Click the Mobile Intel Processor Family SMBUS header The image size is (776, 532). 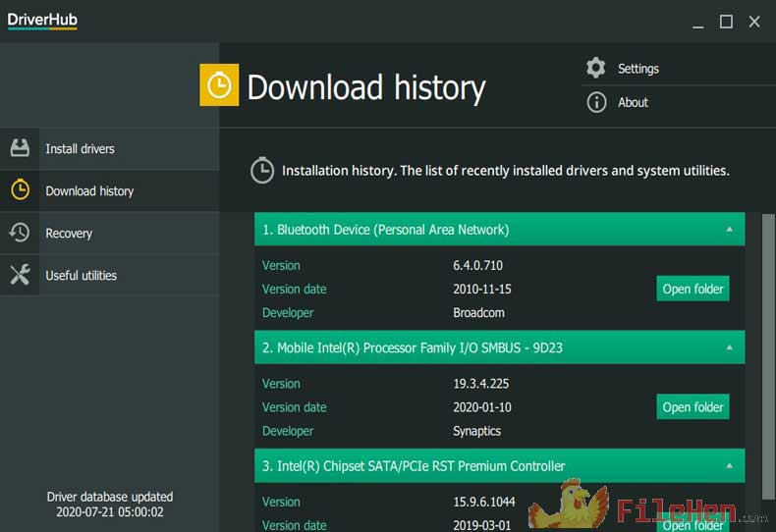tap(499, 347)
